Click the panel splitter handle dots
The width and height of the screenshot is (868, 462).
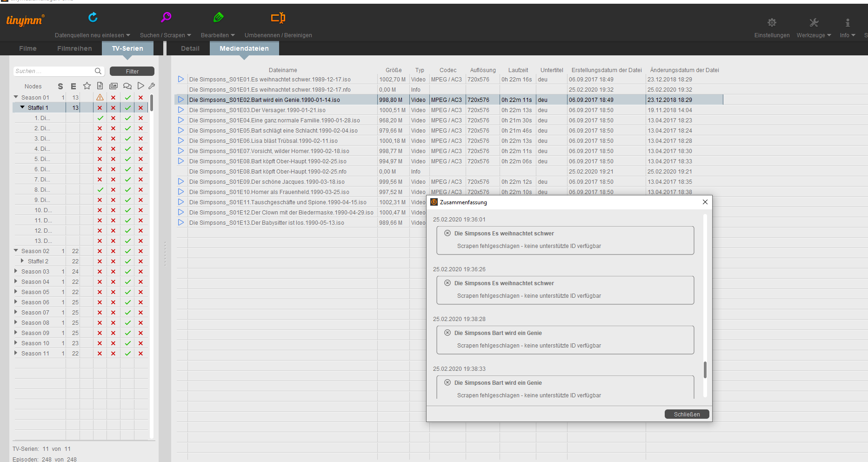pos(165,254)
